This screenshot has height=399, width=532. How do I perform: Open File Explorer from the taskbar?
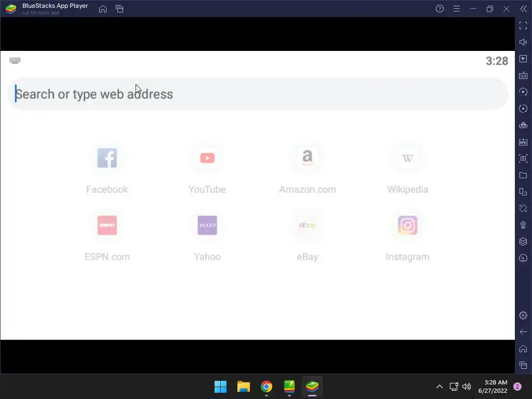click(x=244, y=387)
